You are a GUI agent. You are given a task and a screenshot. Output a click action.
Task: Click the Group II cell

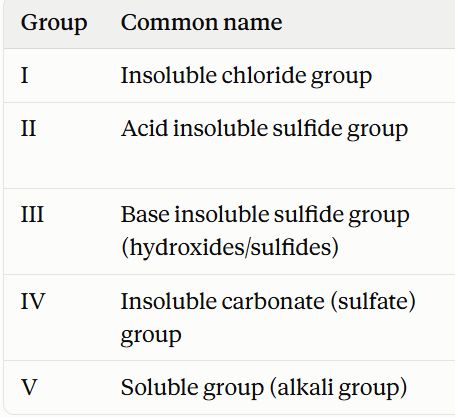pos(28,129)
